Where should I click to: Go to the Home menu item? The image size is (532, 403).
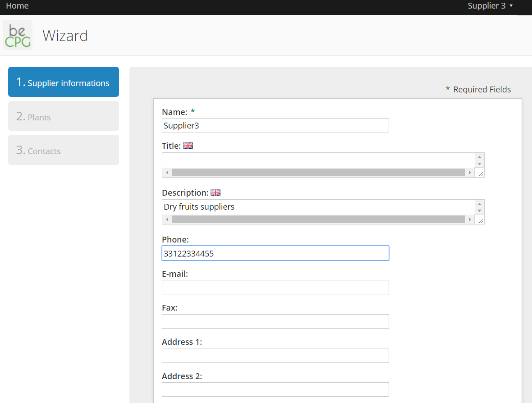[x=17, y=6]
